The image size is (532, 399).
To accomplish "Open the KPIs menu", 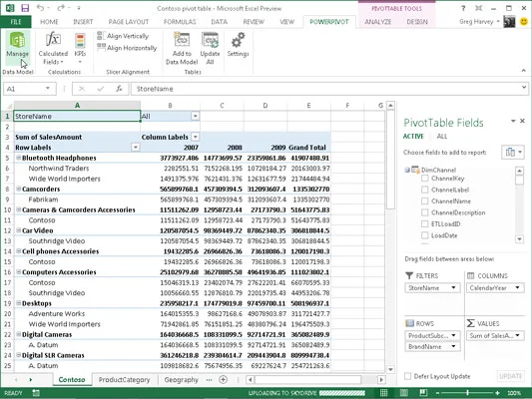I will coord(80,48).
